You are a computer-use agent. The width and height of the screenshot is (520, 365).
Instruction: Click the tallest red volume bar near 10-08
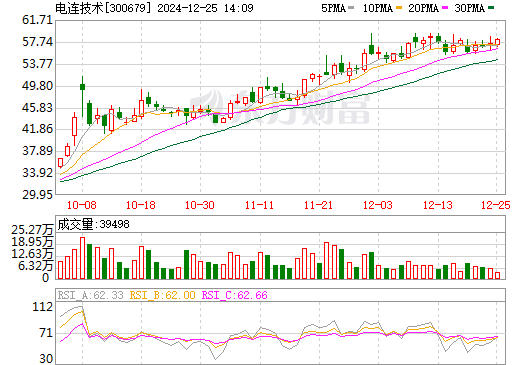[82, 258]
